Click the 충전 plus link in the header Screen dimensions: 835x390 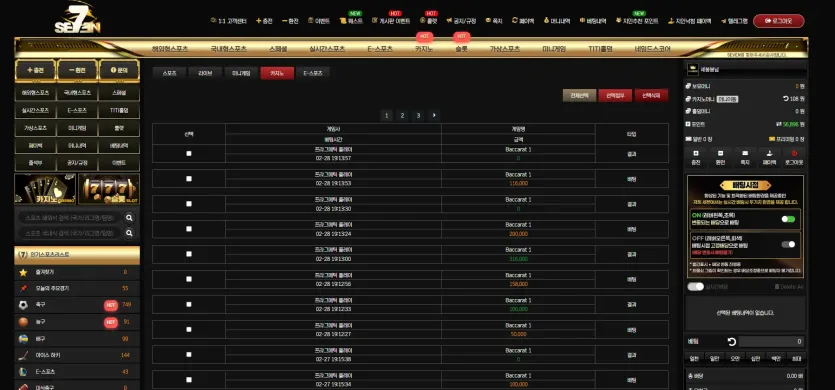coord(264,21)
